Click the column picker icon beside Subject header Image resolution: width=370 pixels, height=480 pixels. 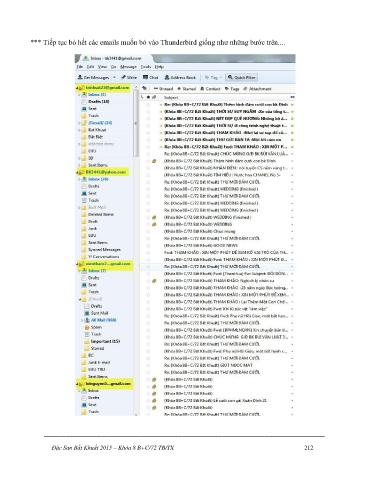tap(292, 97)
